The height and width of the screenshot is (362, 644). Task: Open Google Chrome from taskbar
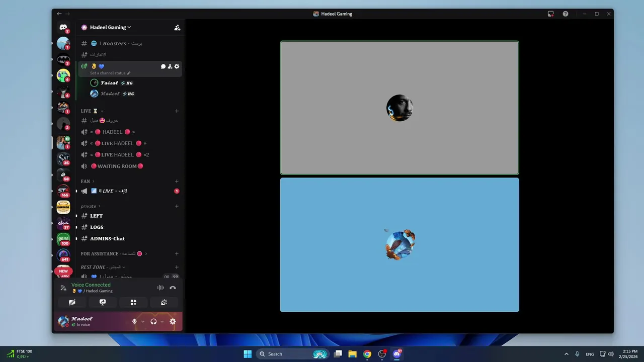pyautogui.click(x=367, y=354)
